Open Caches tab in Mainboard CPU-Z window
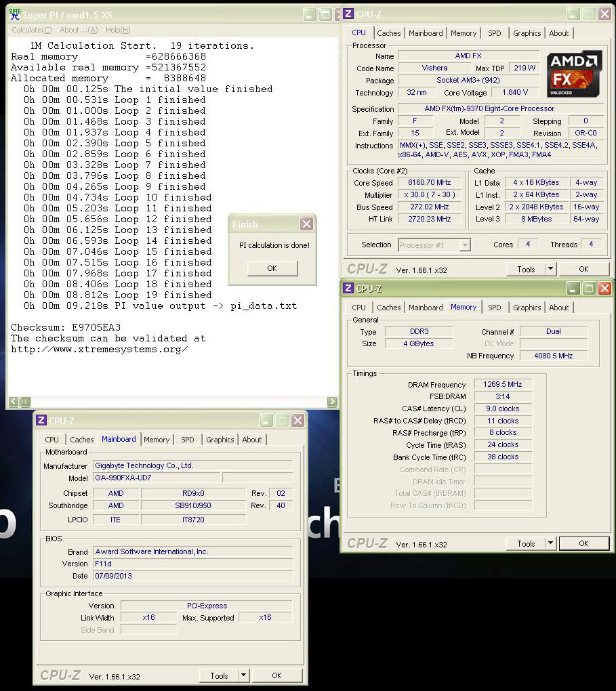This screenshot has height=691, width=616. coord(81,440)
